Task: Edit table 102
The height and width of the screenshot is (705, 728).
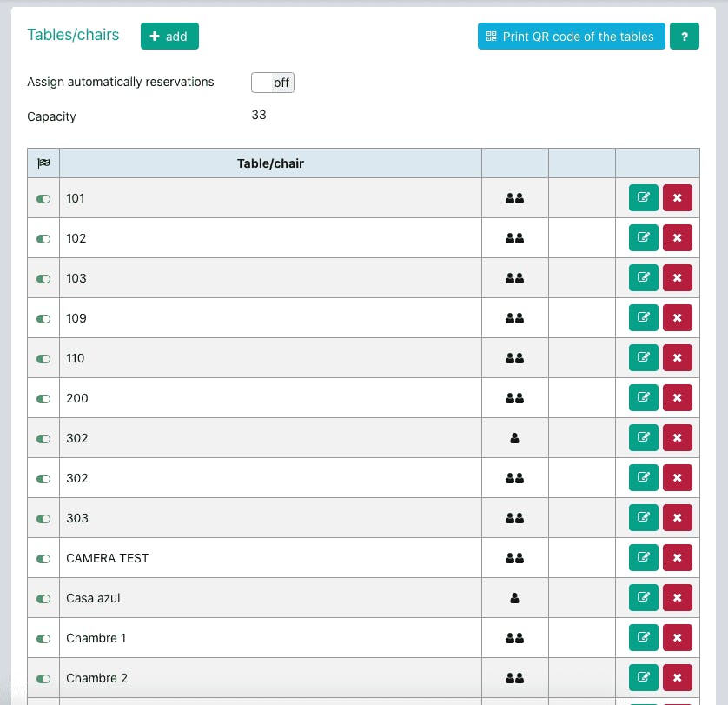Action: click(644, 237)
